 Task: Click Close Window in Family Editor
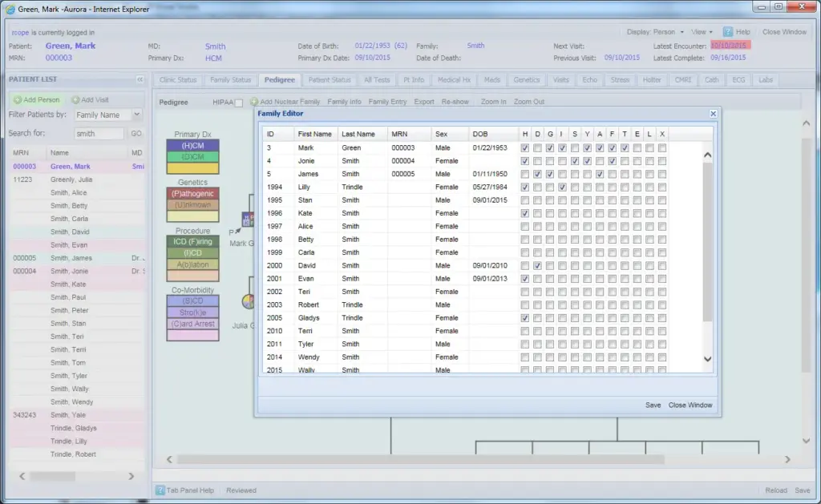(690, 405)
